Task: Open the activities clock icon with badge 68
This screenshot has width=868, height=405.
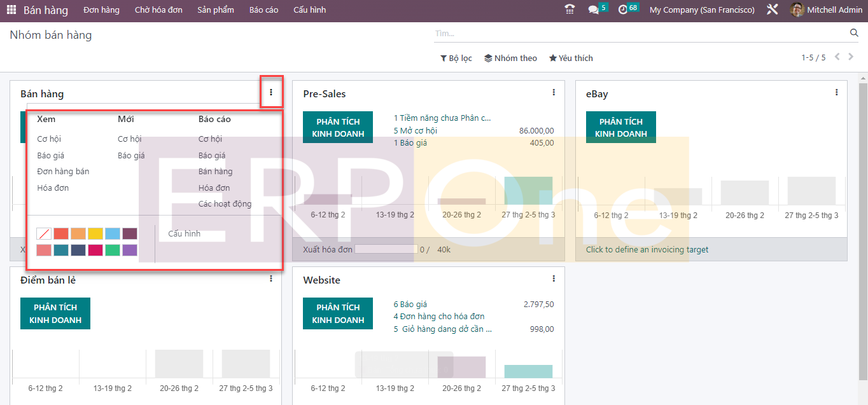Action: click(623, 10)
